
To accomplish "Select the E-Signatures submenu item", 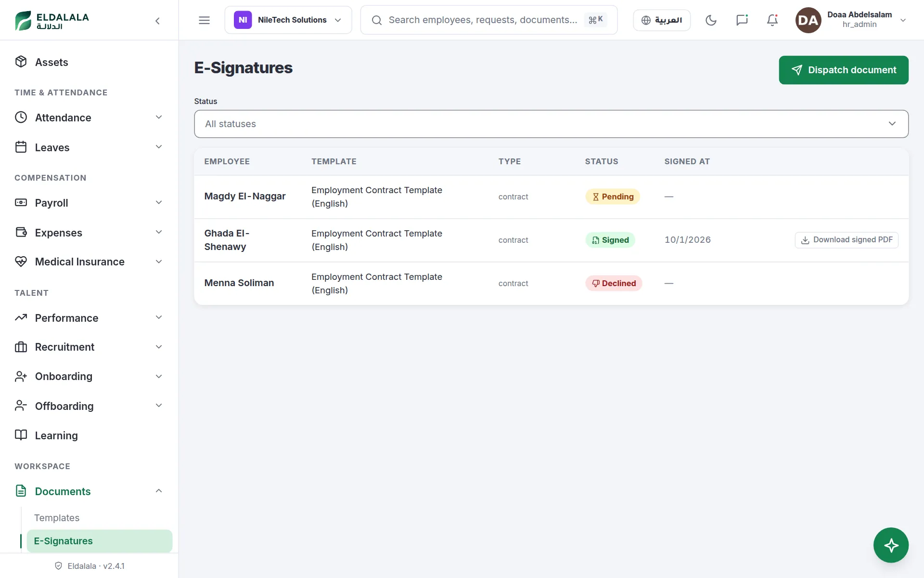I will [x=99, y=541].
